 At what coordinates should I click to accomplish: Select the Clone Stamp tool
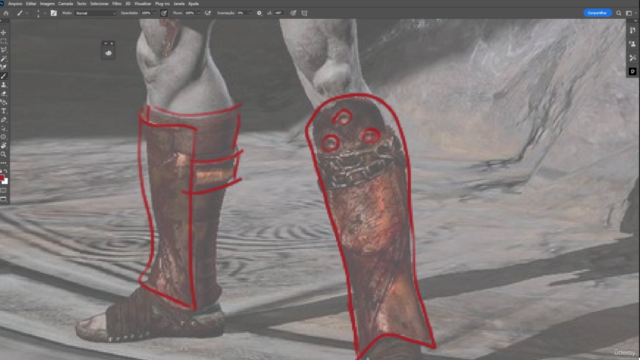pyautogui.click(x=4, y=84)
